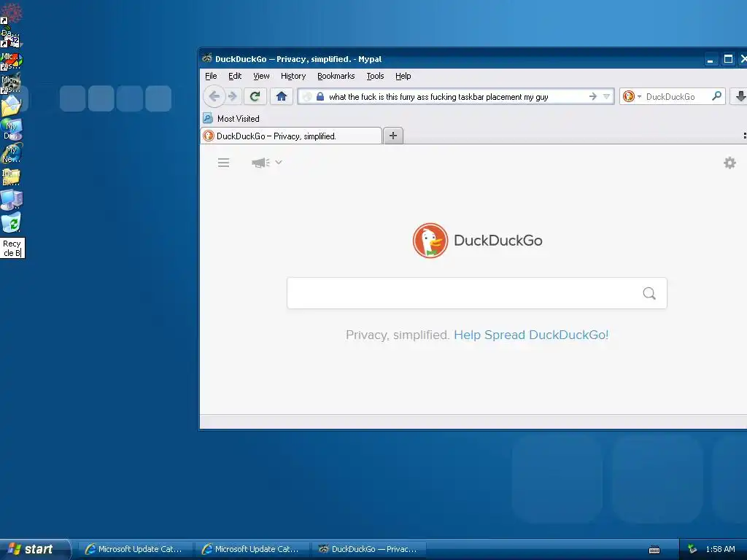Click inside the address bar text

click(x=438, y=97)
